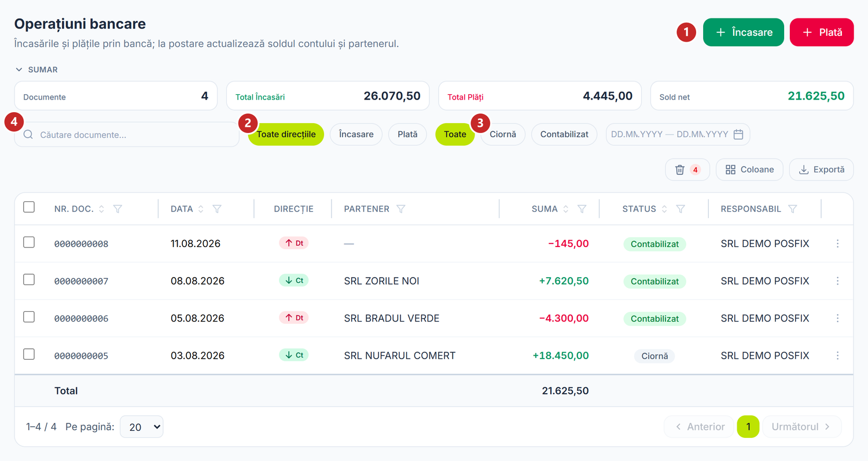
Task: Click the Căutare documente search field
Action: [127, 134]
